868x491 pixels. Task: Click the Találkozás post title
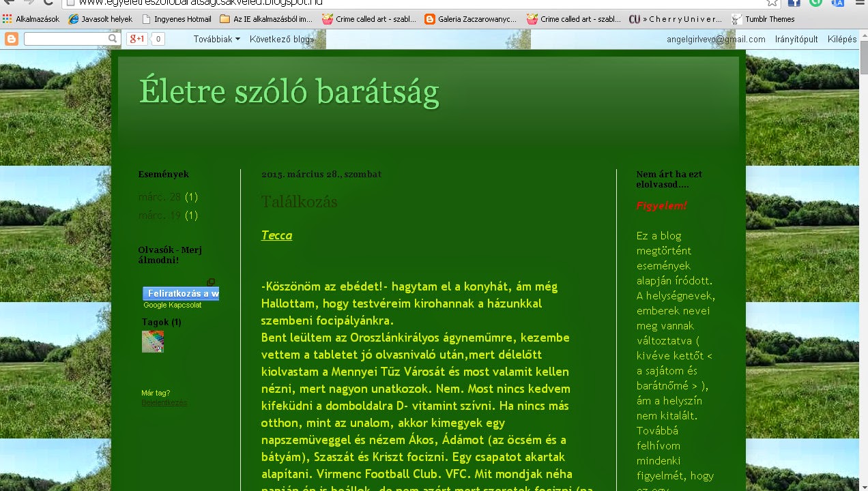(299, 202)
